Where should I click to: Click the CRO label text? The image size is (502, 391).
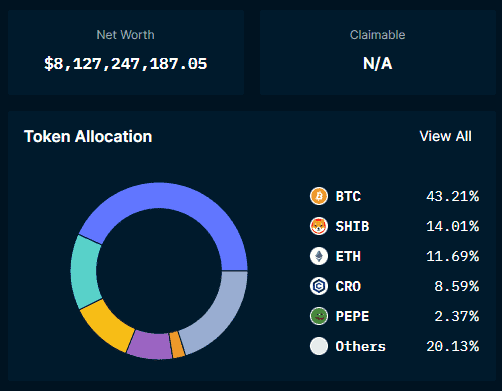[x=348, y=286]
